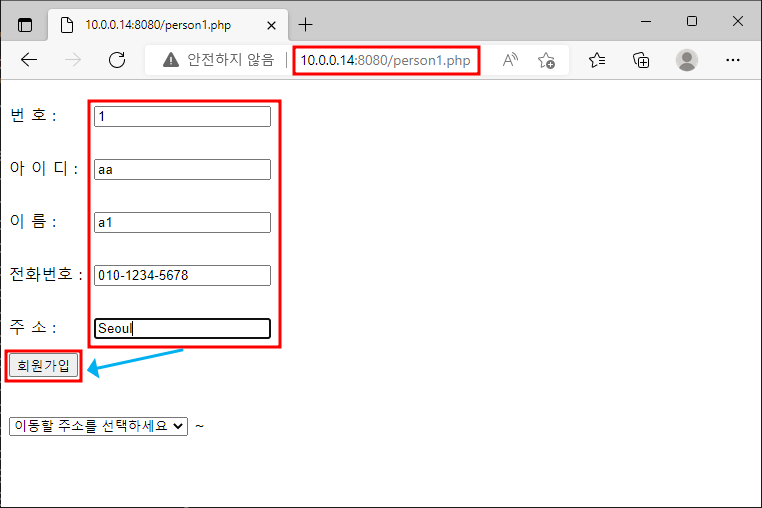Close the person1.php browser tab
762x508 pixels.
pos(271,25)
